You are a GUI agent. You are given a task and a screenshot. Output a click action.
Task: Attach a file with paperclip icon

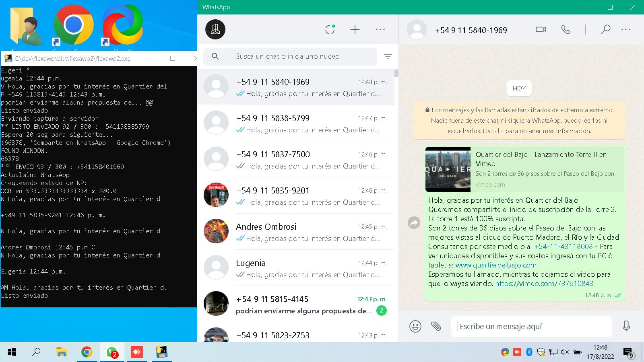436,326
